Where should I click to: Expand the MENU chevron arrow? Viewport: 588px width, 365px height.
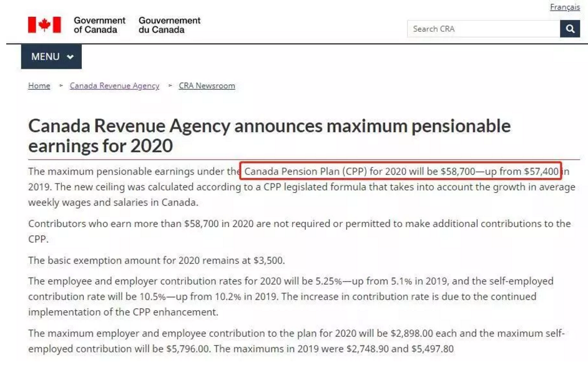[x=70, y=57]
